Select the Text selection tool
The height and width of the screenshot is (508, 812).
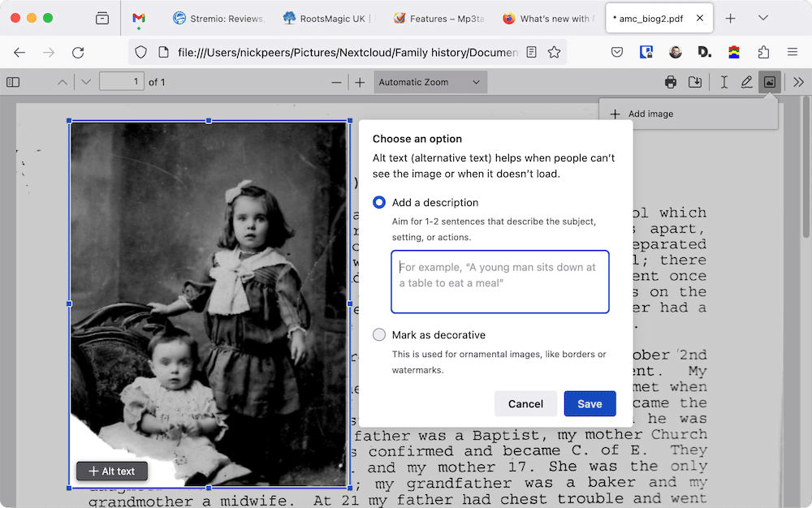(x=723, y=81)
